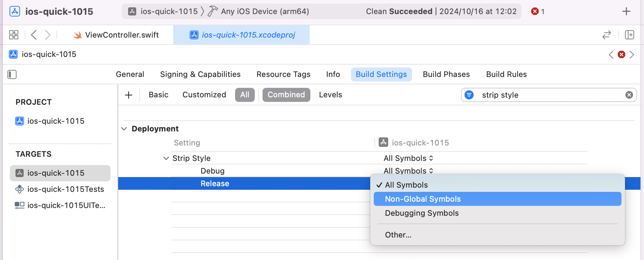Choose Non-Global Symbols from the menu

click(x=423, y=199)
